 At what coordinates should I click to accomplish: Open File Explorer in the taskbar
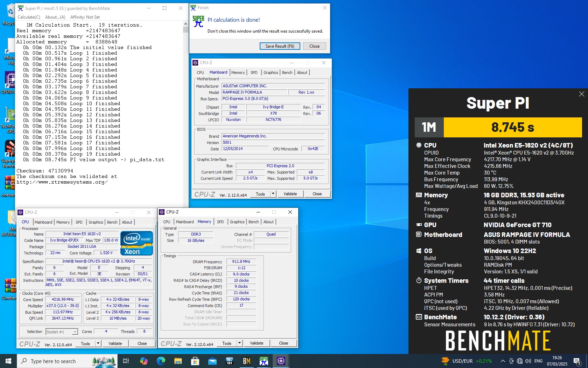[178, 361]
